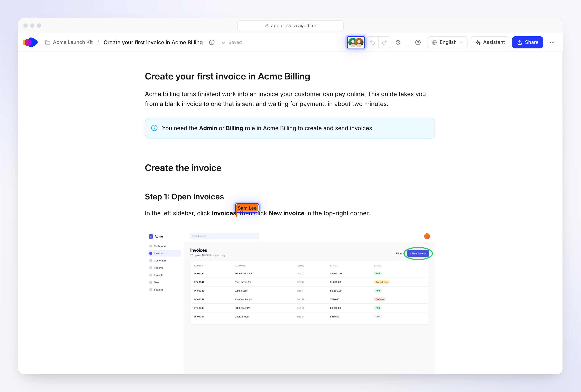The image size is (581, 392).
Task: Click the 'Step 1: Open Invoices' heading
Action: [x=184, y=197]
